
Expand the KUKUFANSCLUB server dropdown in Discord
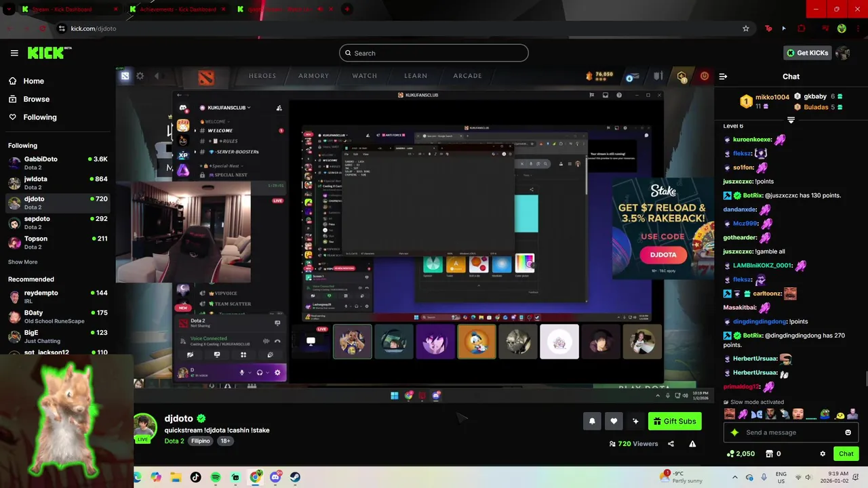pos(229,108)
